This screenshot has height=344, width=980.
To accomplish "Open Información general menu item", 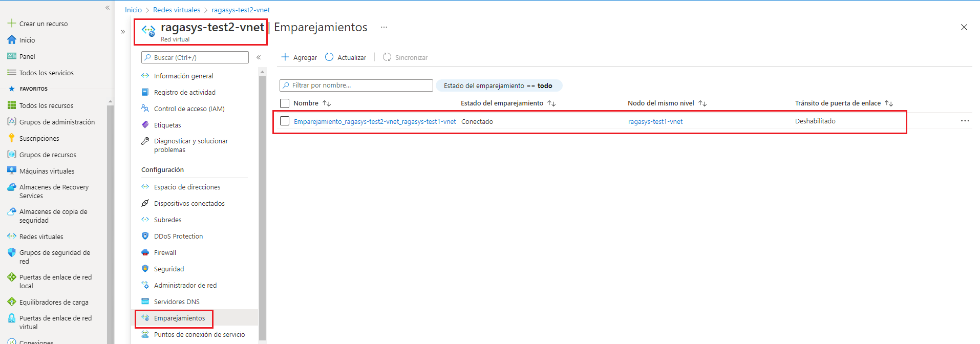I will tap(184, 76).
